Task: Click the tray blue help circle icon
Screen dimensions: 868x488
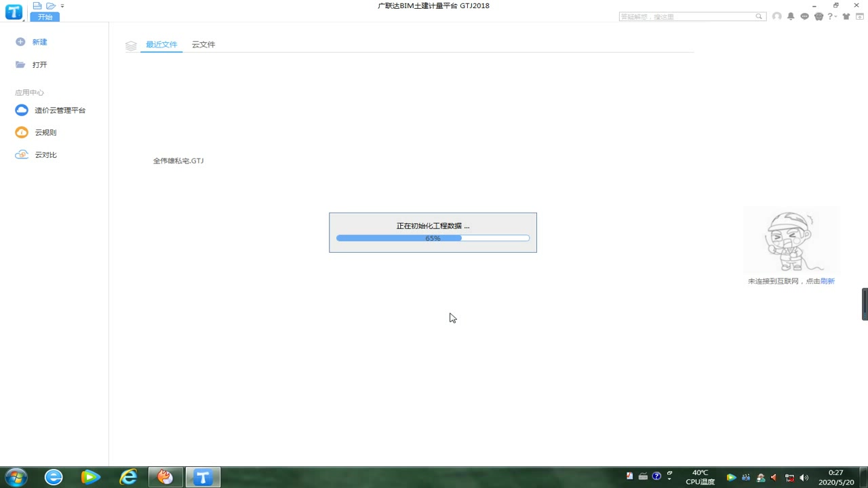Action: 656,476
